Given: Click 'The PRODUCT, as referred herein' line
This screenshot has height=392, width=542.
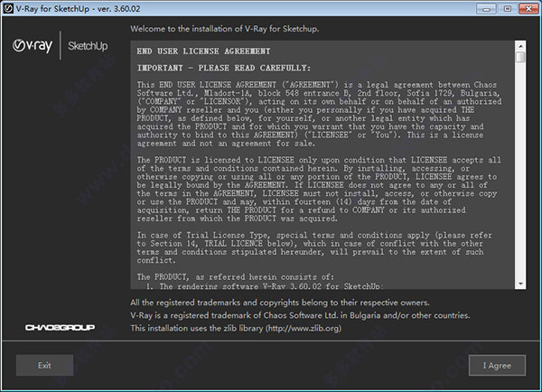Looking at the screenshot, I should pyautogui.click(x=236, y=277).
